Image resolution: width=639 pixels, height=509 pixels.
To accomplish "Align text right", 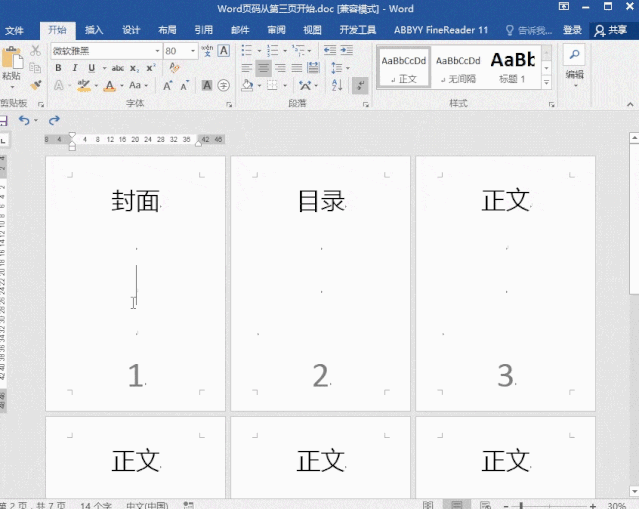I will point(280,68).
